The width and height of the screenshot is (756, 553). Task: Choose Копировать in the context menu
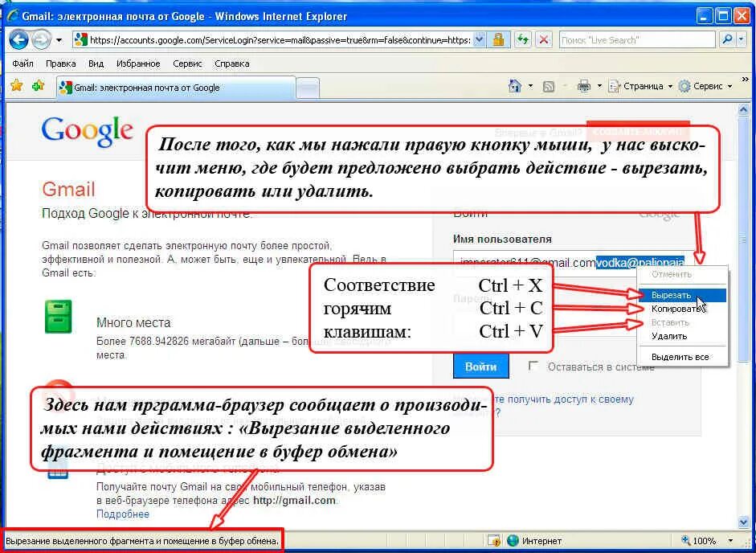tap(682, 309)
